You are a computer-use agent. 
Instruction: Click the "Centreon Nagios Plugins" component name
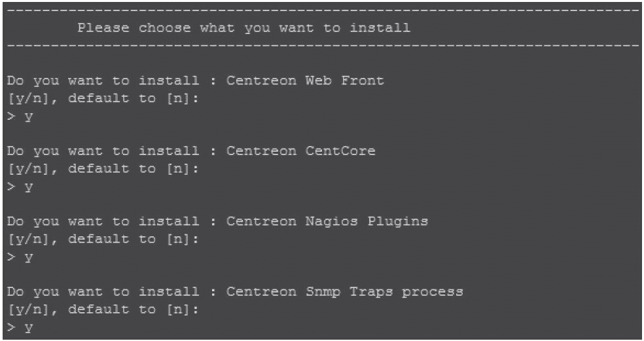point(327,221)
